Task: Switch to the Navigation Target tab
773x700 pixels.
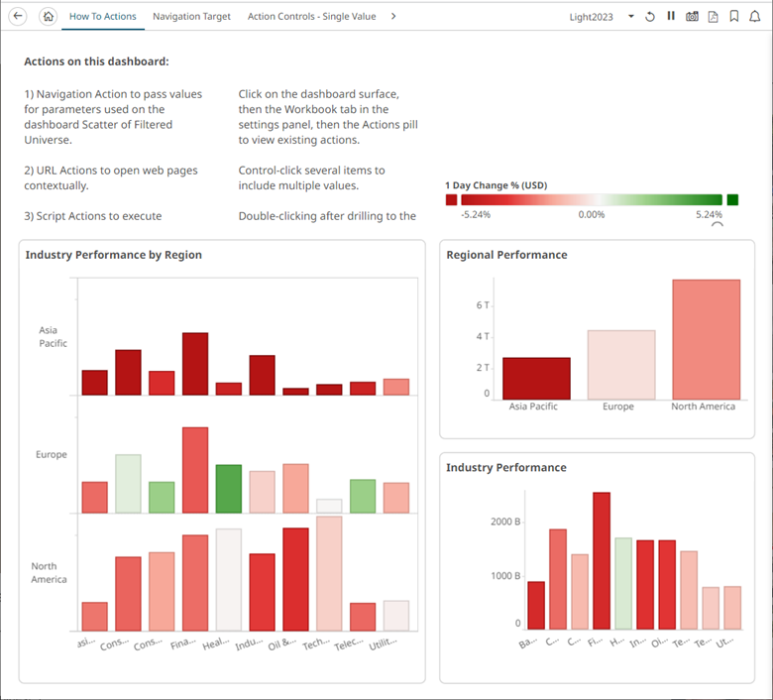Action: click(x=191, y=16)
